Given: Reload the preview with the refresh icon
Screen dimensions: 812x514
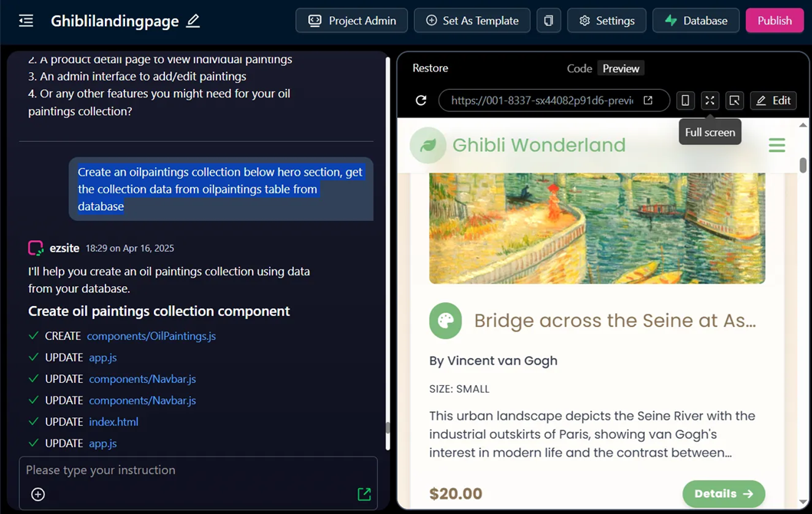Looking at the screenshot, I should click(x=421, y=100).
